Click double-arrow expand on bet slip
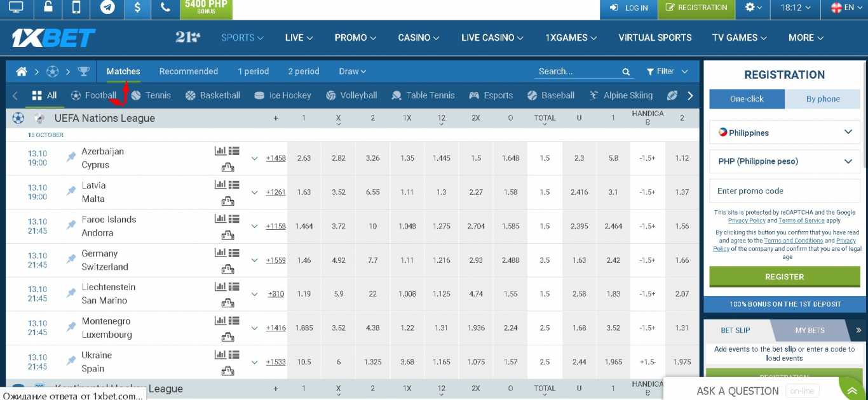This screenshot has height=400, width=868. (858, 330)
